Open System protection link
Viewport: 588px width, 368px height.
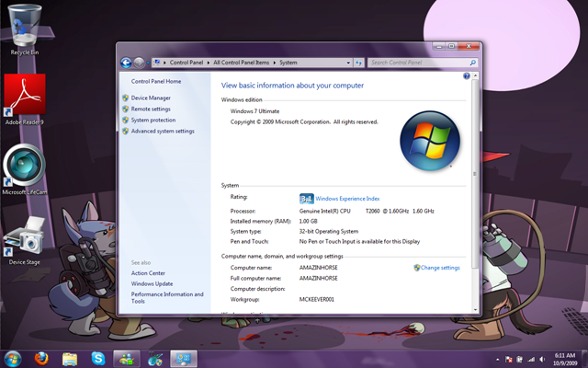coord(153,121)
